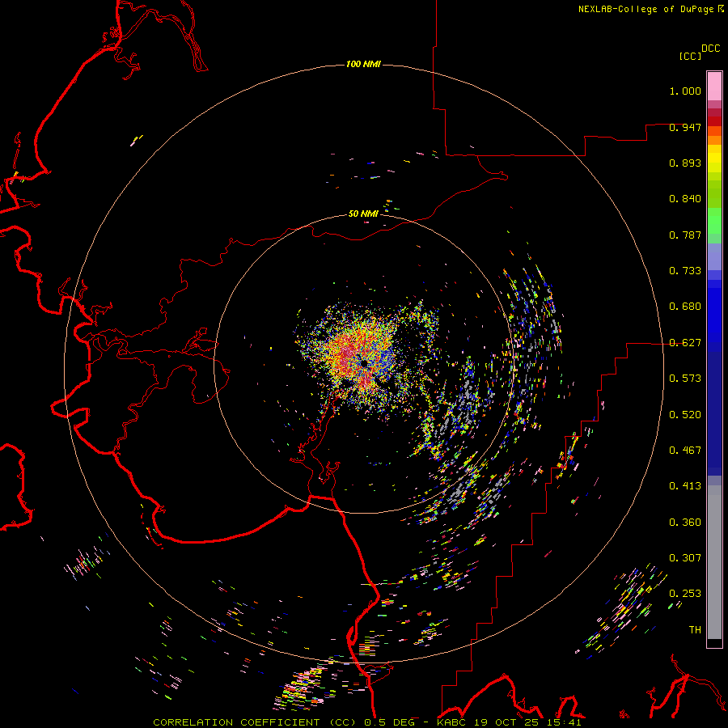Select the 0.947 scale value label
Viewport: 728px width, 728px height.
pyautogui.click(x=685, y=127)
